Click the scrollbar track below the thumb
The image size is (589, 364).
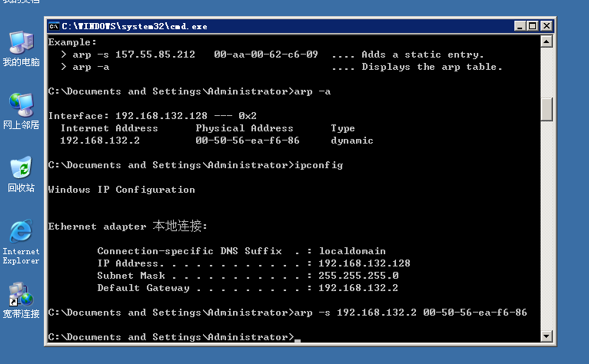tap(547, 230)
